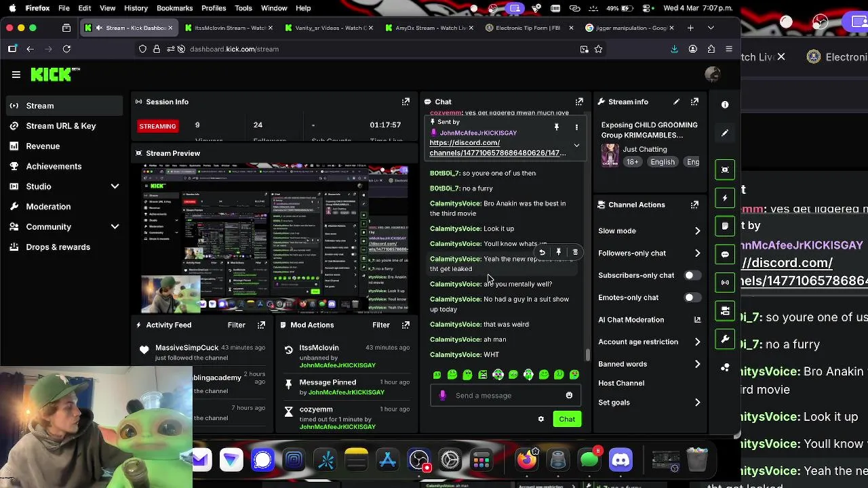The width and height of the screenshot is (868, 488).
Task: Click the user avatar at top right
Action: 712,75
